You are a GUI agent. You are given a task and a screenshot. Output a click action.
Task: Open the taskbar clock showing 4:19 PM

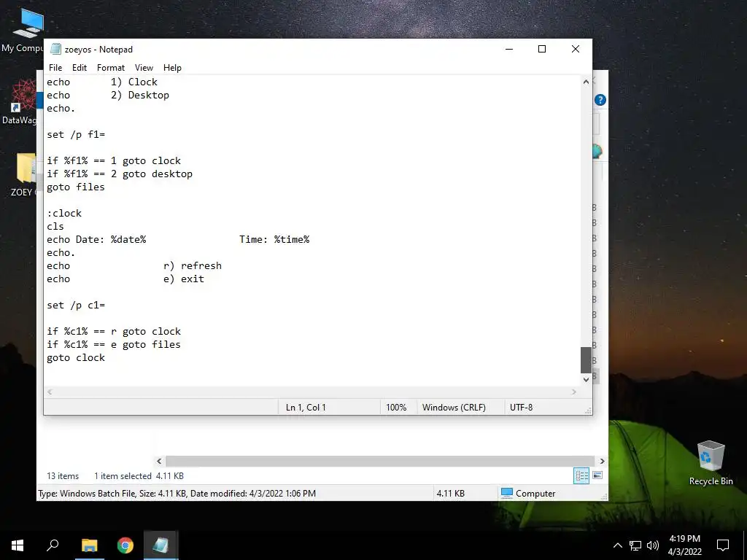click(684, 545)
